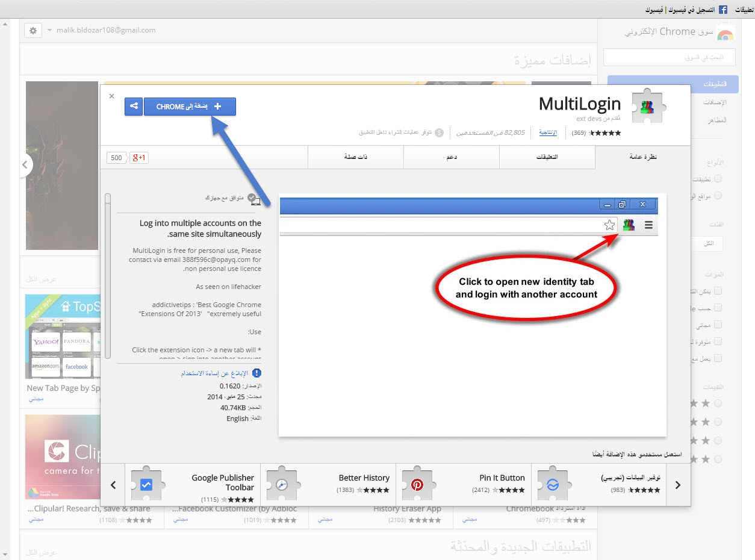Viewport: 755px width, 560px height.
Task: Select the Extensions category in sidebar
Action: pos(715,102)
